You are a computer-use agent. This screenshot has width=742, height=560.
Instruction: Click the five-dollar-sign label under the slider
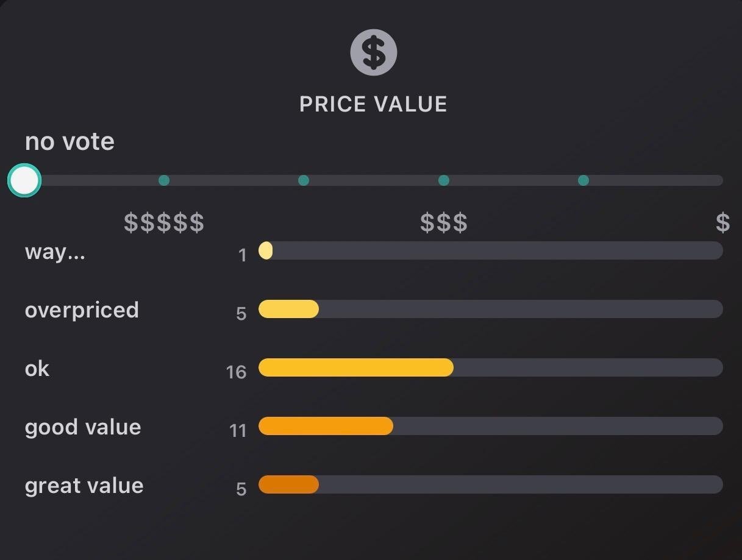(164, 223)
